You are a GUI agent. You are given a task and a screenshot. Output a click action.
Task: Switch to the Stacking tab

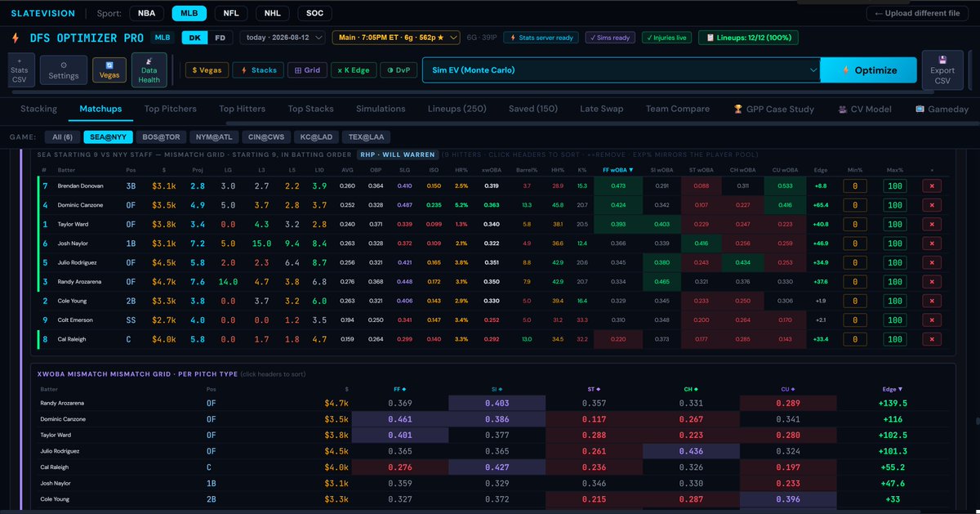pos(38,109)
